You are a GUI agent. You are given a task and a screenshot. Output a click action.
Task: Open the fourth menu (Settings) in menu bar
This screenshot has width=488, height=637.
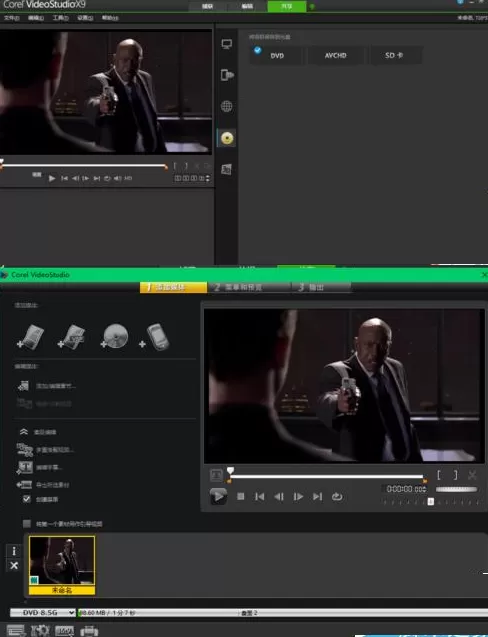point(85,18)
